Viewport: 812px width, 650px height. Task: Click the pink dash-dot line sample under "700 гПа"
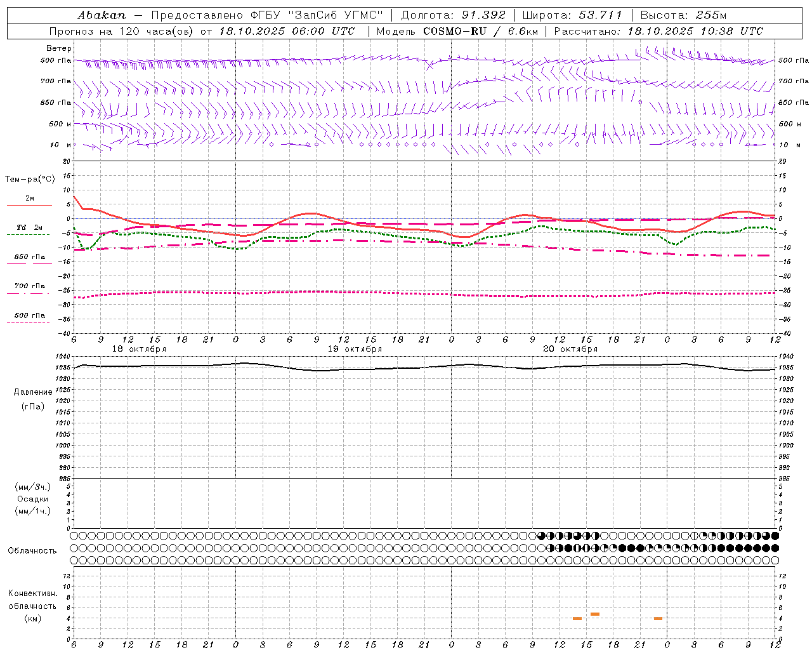click(29, 293)
